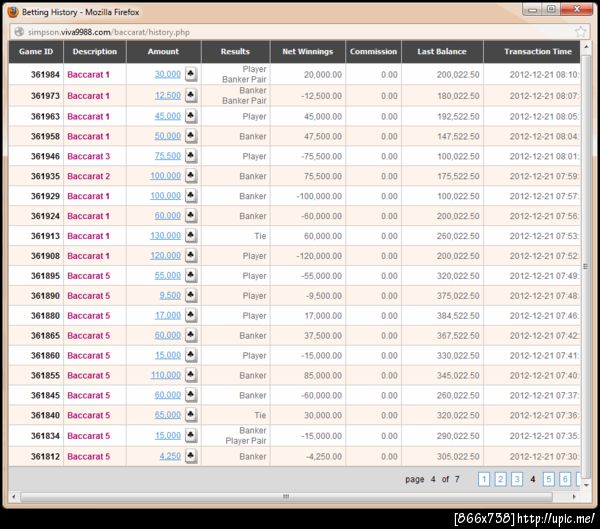Viewport: 600px width, 529px height.
Task: Select net winnings value 47,500.00
Action: [x=323, y=136]
